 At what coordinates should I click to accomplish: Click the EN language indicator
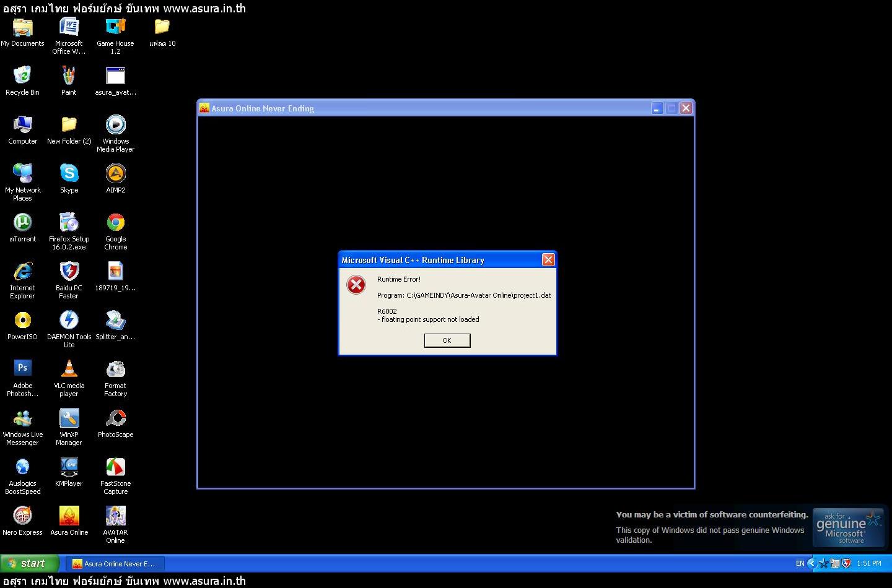[800, 564]
